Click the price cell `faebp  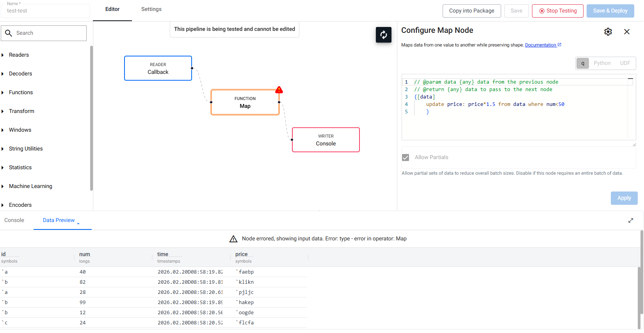(245, 272)
